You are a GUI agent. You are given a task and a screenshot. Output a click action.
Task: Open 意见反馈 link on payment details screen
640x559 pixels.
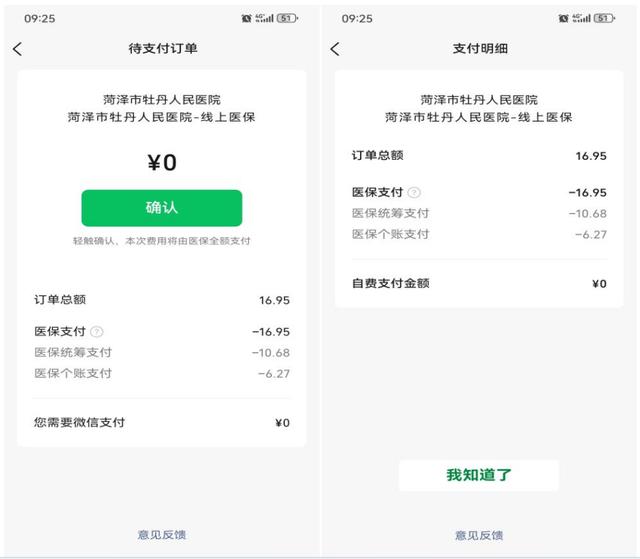479,535
